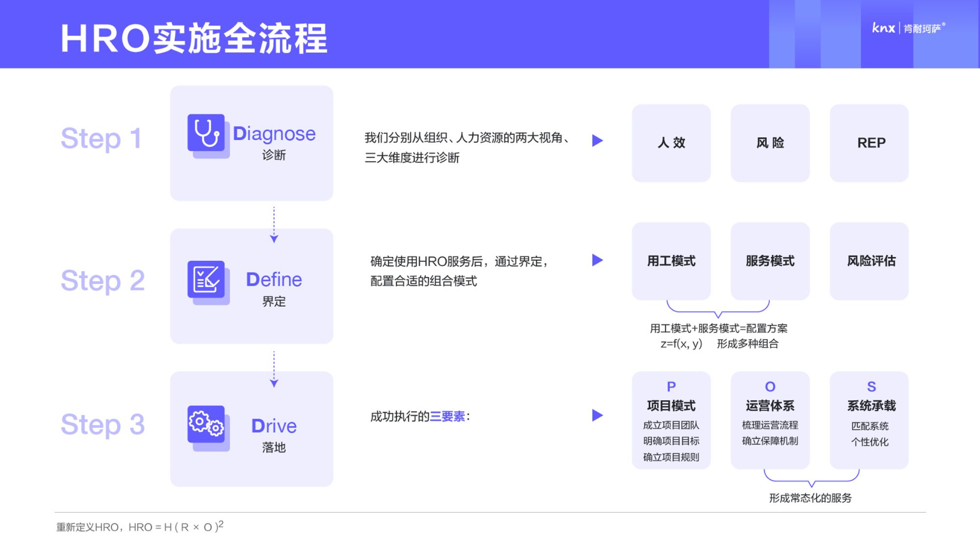The width and height of the screenshot is (980, 544).
Task: Select the 风险 card
Action: [770, 143]
